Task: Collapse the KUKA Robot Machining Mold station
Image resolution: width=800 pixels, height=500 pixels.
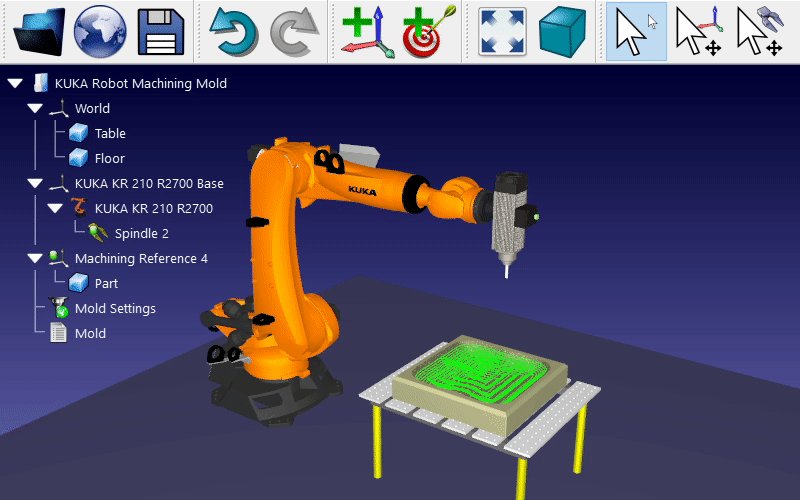Action: (x=15, y=83)
